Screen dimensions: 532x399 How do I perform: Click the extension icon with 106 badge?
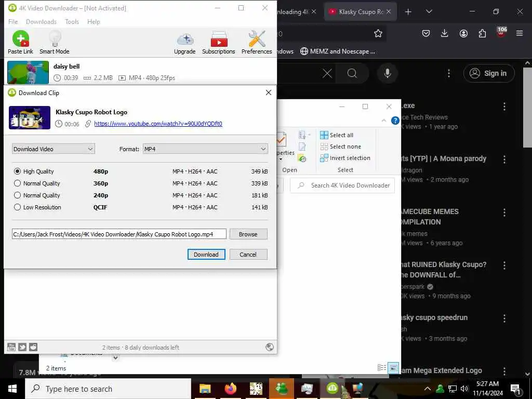[x=501, y=33]
